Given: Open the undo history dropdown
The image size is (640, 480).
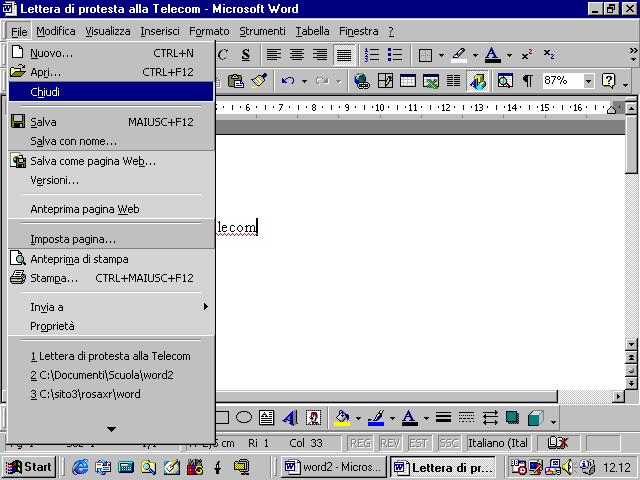Looking at the screenshot, I should tap(304, 81).
